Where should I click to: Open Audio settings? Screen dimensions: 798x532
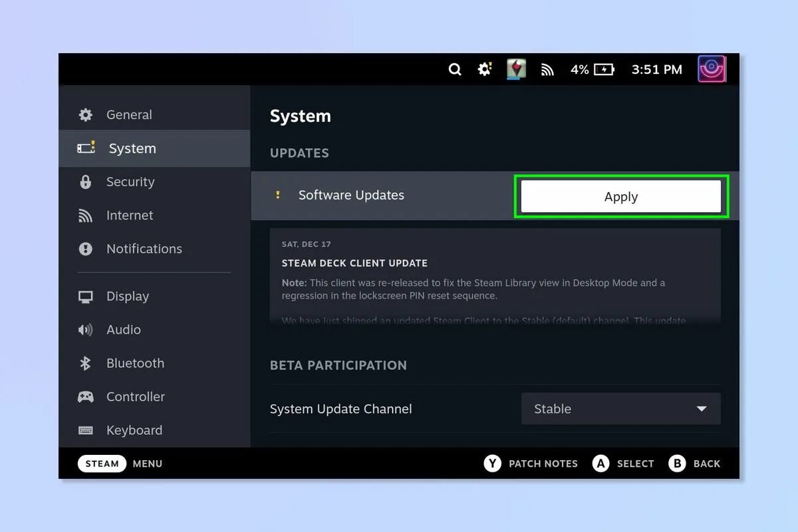click(x=154, y=330)
